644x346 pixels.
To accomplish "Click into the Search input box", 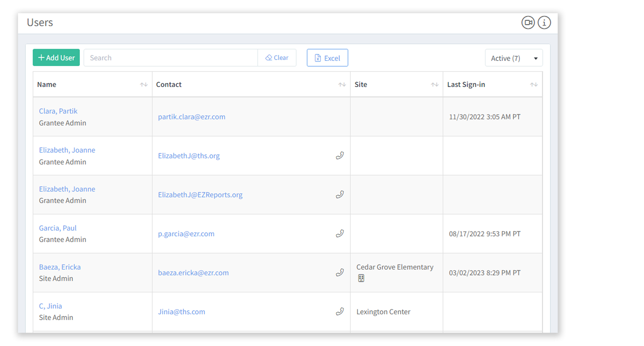I will (x=171, y=58).
